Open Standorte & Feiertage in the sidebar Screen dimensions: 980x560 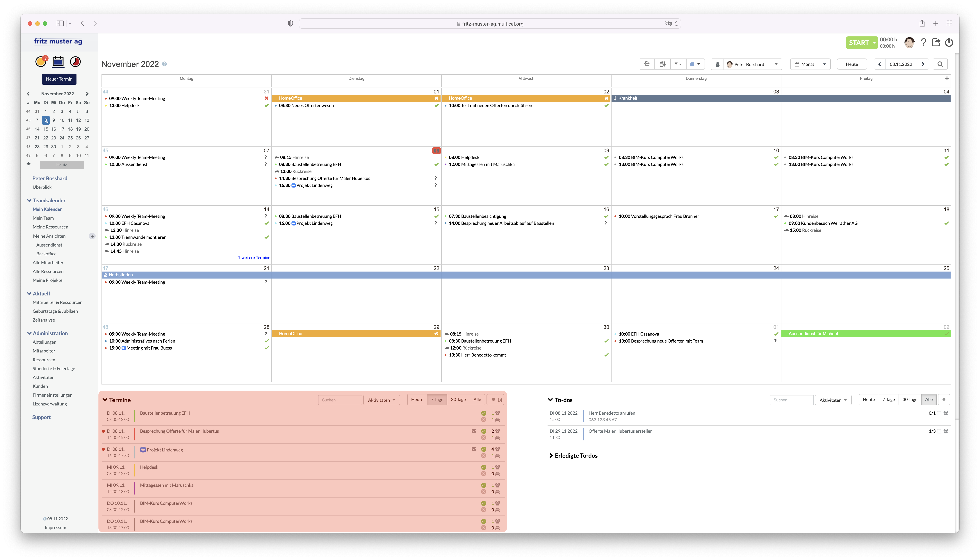pyautogui.click(x=54, y=368)
